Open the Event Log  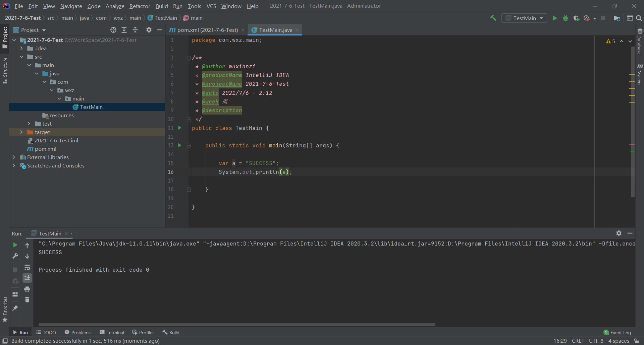click(617, 332)
